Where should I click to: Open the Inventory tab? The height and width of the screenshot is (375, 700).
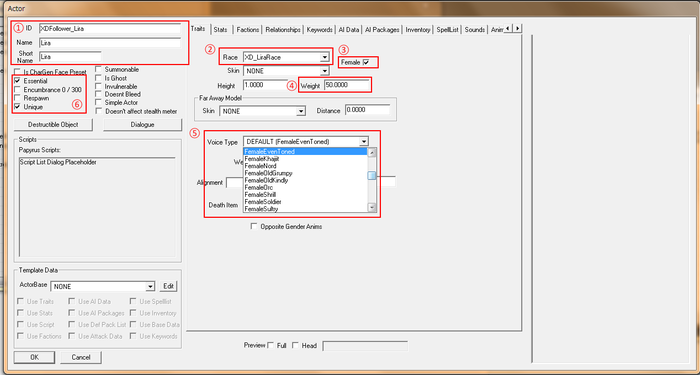[418, 29]
